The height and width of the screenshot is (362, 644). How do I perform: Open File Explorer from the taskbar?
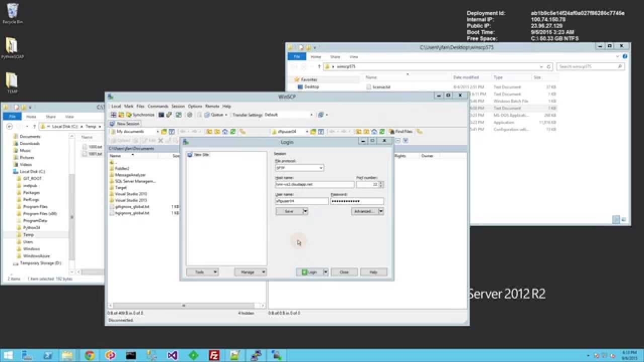(67, 355)
